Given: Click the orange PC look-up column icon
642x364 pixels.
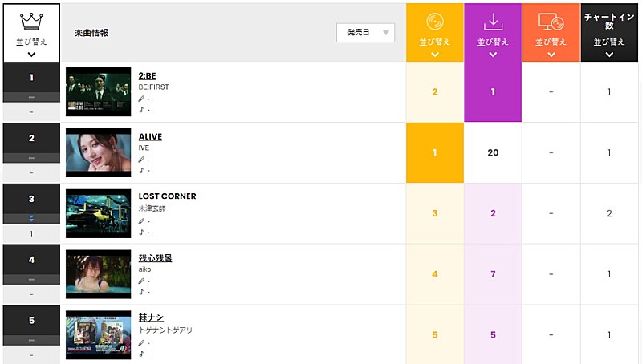Looking at the screenshot, I should click(551, 22).
